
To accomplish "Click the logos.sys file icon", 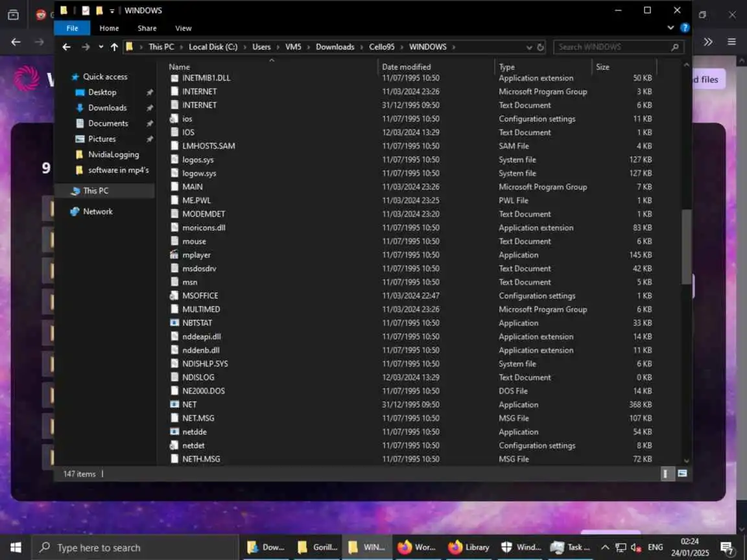I will (174, 159).
